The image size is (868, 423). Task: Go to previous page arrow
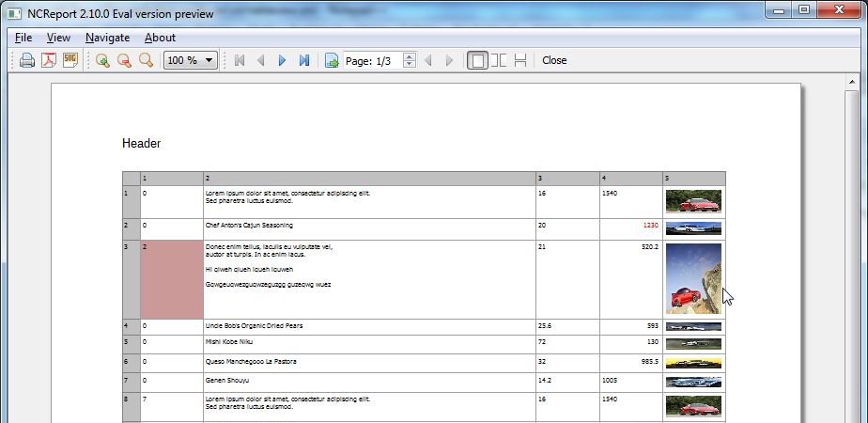261,60
